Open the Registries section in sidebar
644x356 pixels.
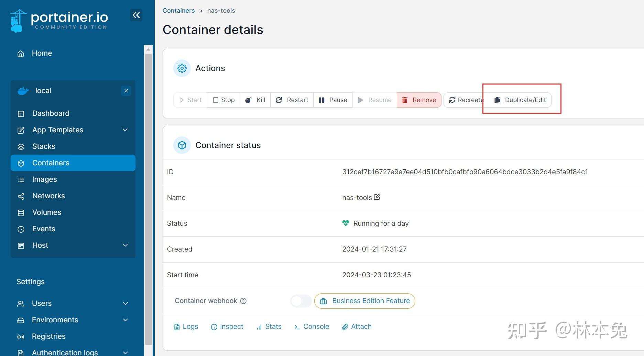[x=48, y=336]
